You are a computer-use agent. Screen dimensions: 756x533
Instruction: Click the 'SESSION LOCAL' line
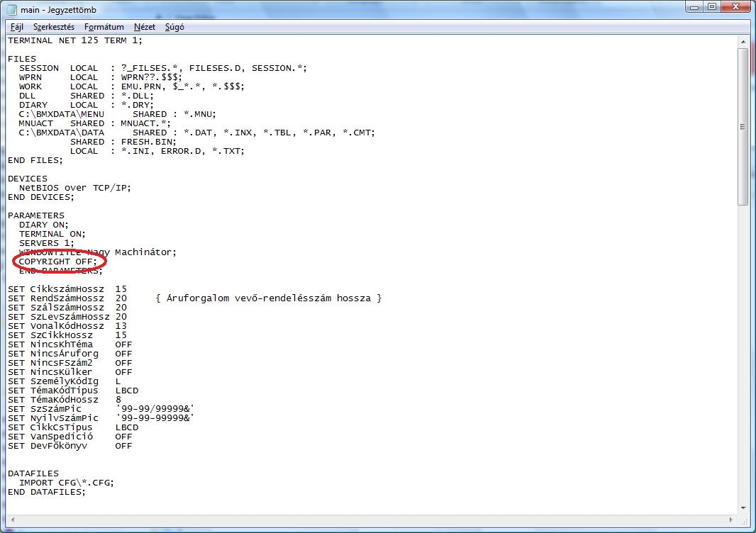(x=163, y=68)
